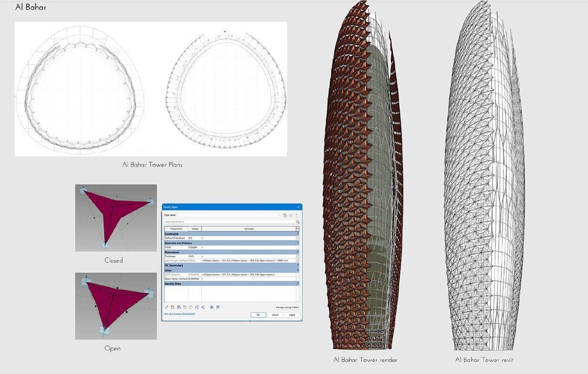Click the Formula column header

click(249, 229)
